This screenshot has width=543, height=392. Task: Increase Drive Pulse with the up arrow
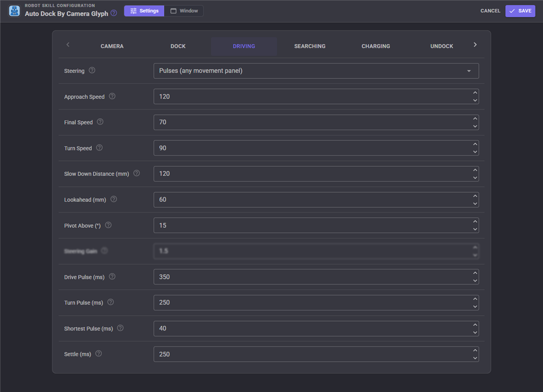click(x=475, y=273)
